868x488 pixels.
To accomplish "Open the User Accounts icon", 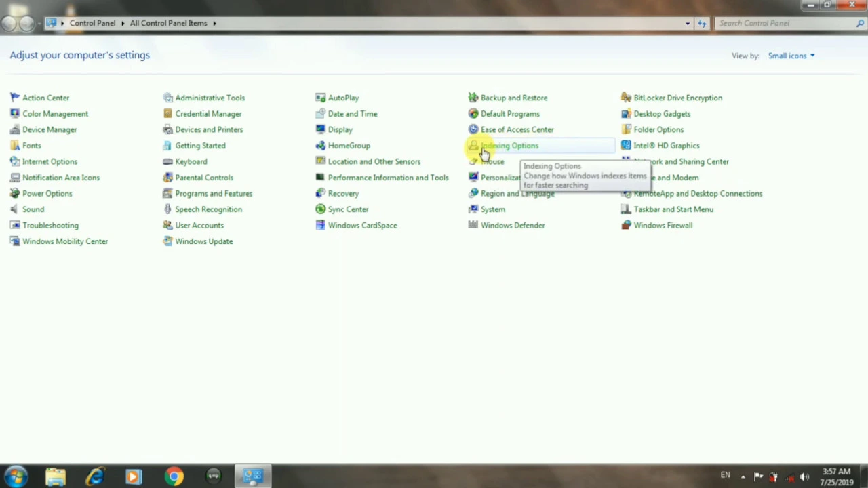I will pyautogui.click(x=167, y=225).
